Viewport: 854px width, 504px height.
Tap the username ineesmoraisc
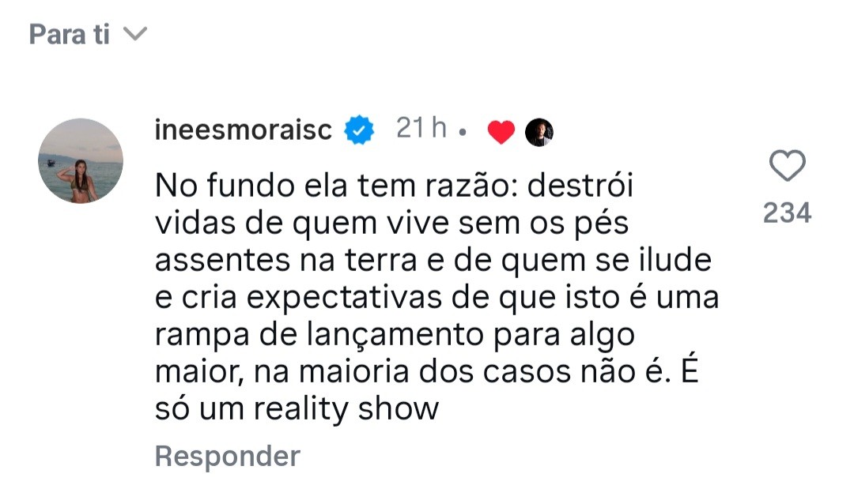[244, 130]
